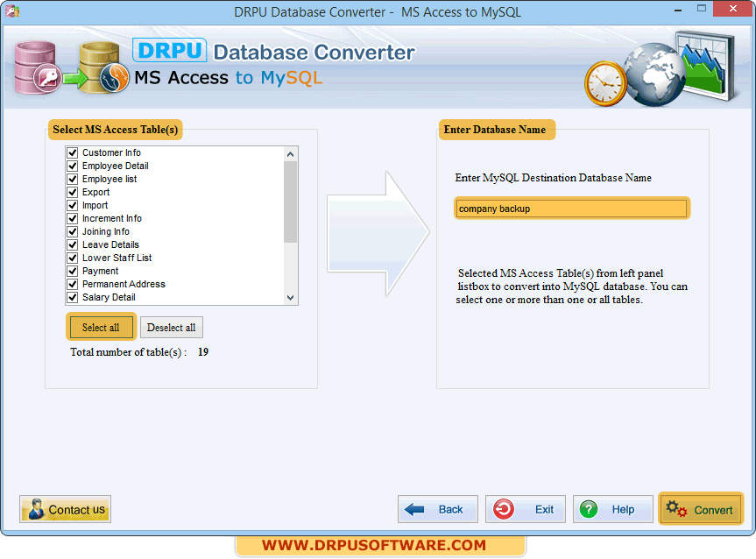Toggle the Import table checkbox
The width and height of the screenshot is (756, 559).
pos(73,206)
